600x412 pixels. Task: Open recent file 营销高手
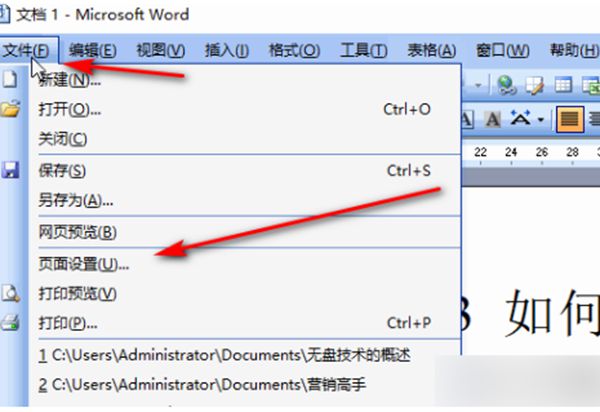pos(245,384)
